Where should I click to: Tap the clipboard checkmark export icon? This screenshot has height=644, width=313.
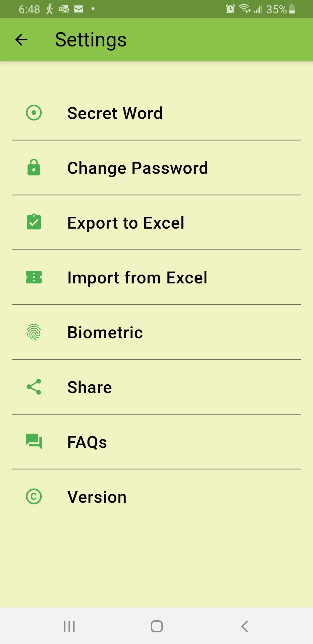click(x=34, y=222)
